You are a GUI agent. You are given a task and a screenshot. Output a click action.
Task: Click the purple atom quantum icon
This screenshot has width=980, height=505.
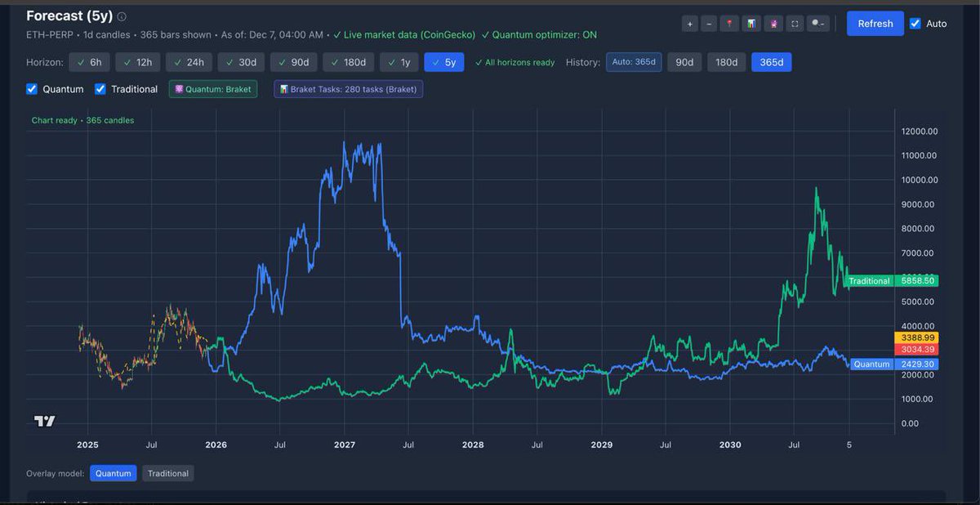(773, 24)
